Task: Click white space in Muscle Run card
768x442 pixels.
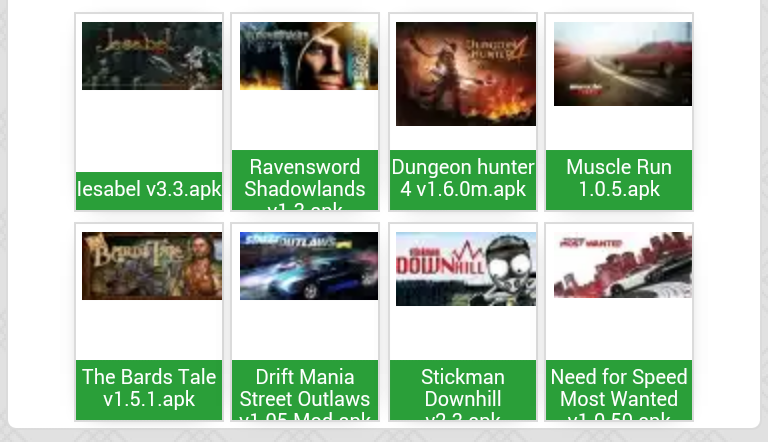Action: (x=619, y=128)
